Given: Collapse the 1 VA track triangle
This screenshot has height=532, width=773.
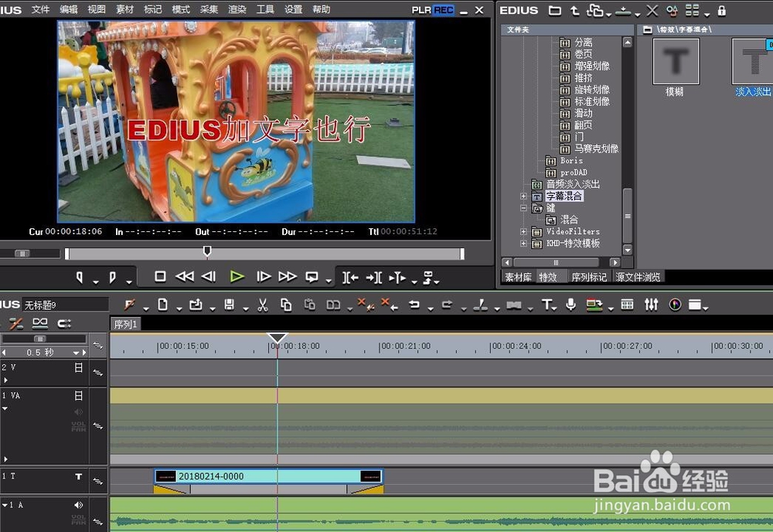Looking at the screenshot, I should point(5,409).
